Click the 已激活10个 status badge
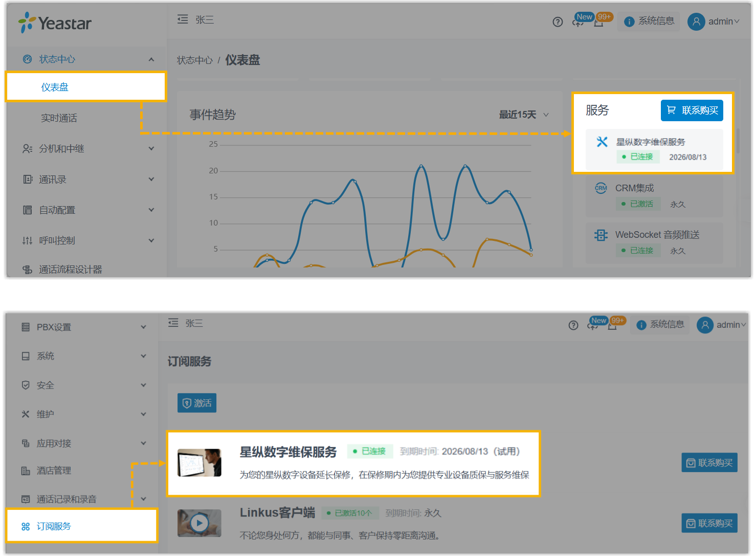 (350, 513)
